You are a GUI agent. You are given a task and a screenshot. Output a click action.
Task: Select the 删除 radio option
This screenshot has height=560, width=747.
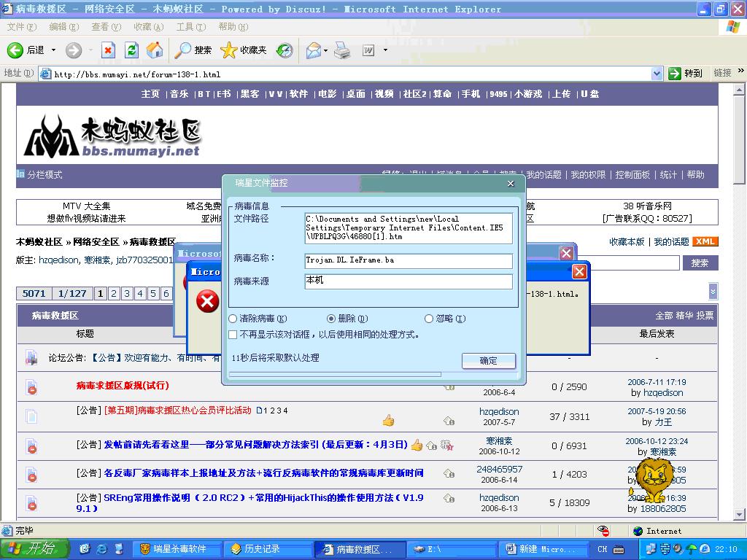(x=331, y=319)
